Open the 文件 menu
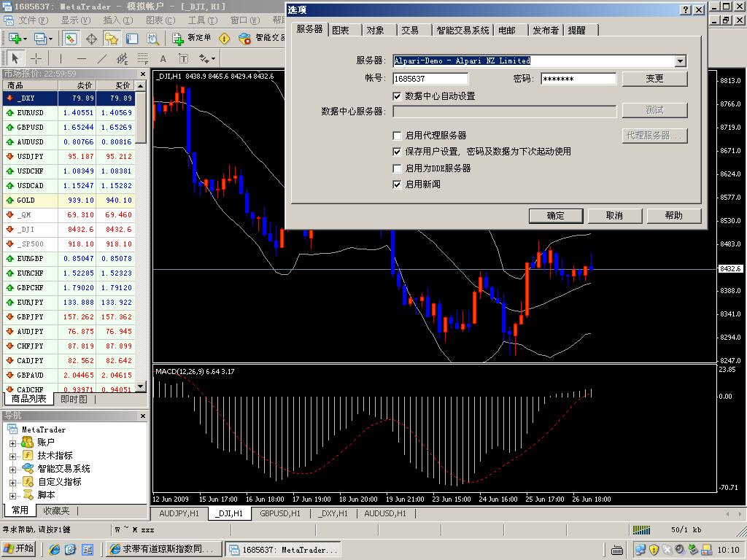Image resolution: width=747 pixels, height=560 pixels. (x=34, y=20)
